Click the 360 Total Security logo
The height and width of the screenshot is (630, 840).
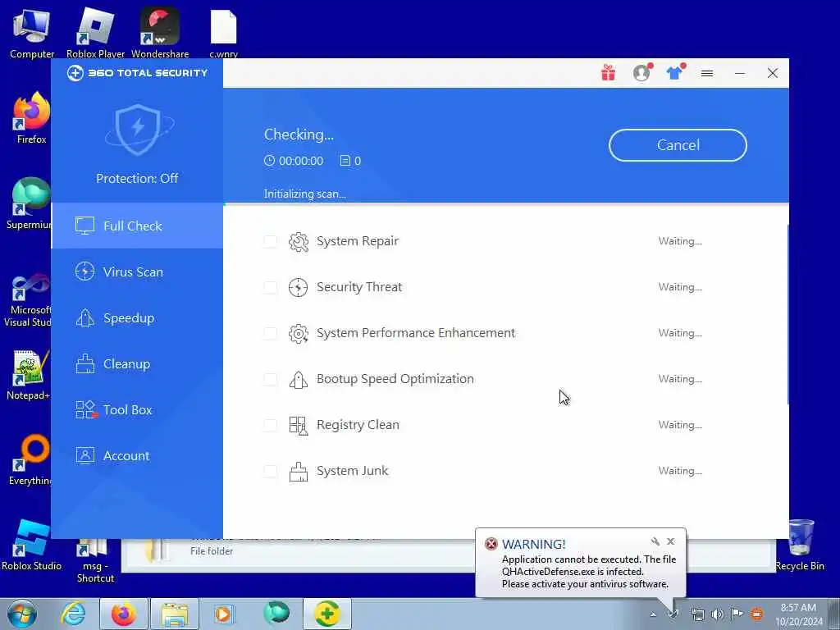click(137, 73)
